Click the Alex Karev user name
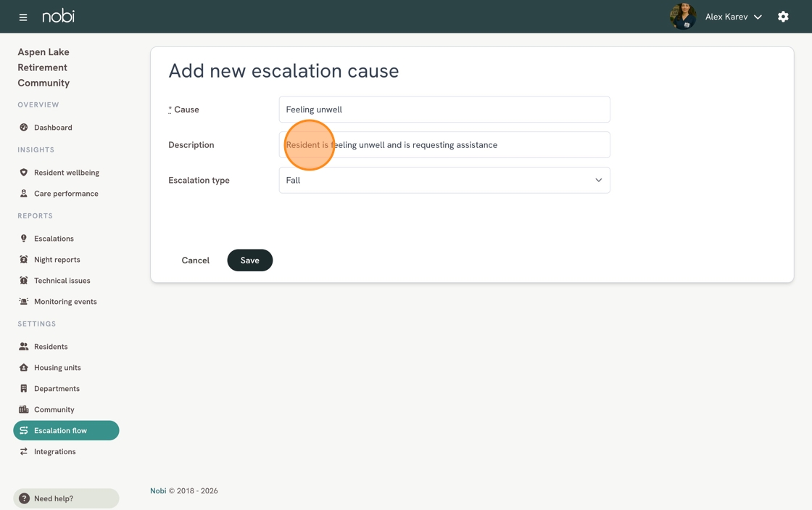This screenshot has height=510, width=812. [726, 17]
